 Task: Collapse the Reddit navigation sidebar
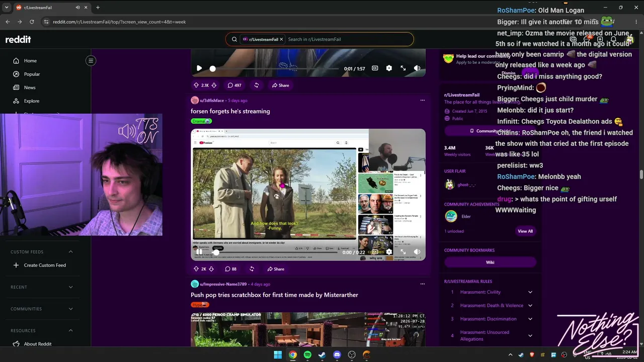[x=91, y=61]
